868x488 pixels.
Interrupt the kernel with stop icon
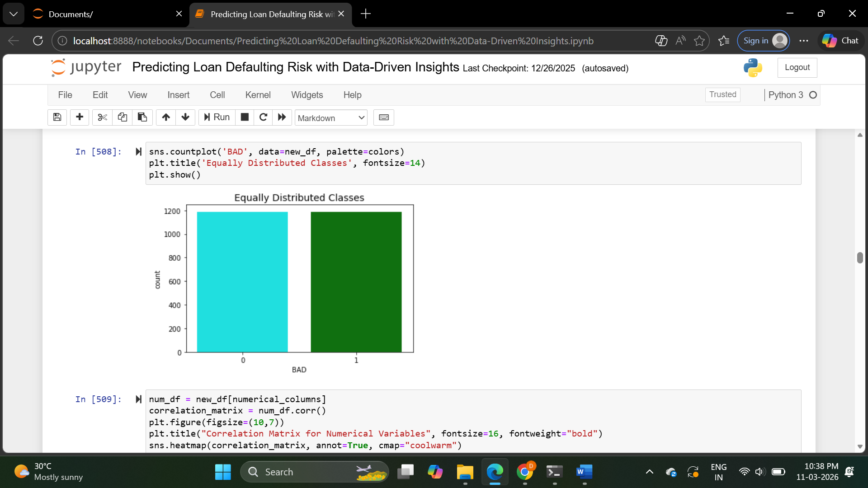coord(245,117)
